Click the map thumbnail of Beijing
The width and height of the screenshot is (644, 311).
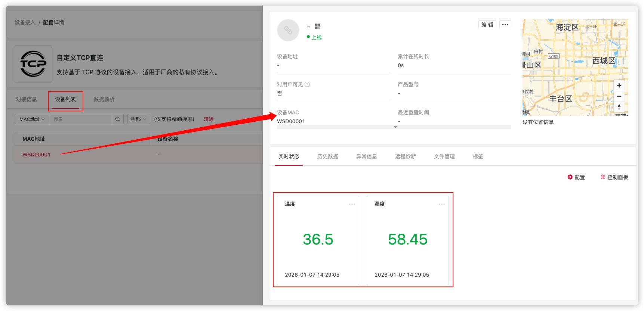tap(575, 68)
